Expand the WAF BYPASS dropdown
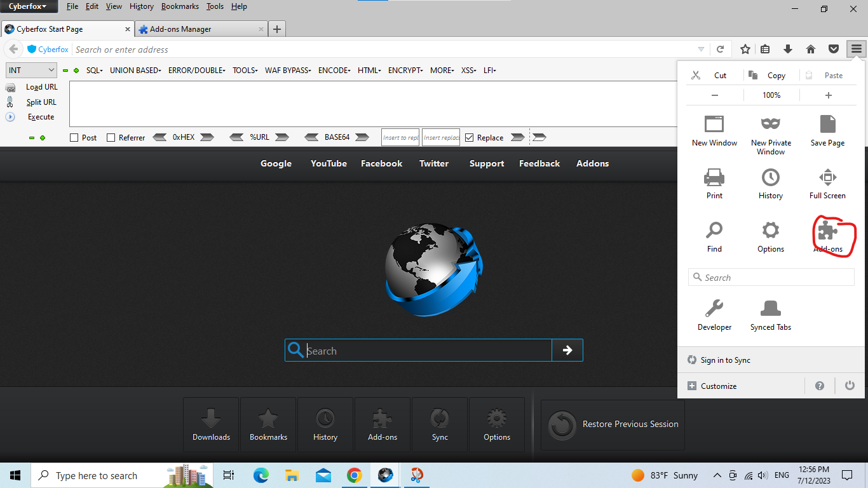Viewport: 868px width, 488px height. point(288,70)
